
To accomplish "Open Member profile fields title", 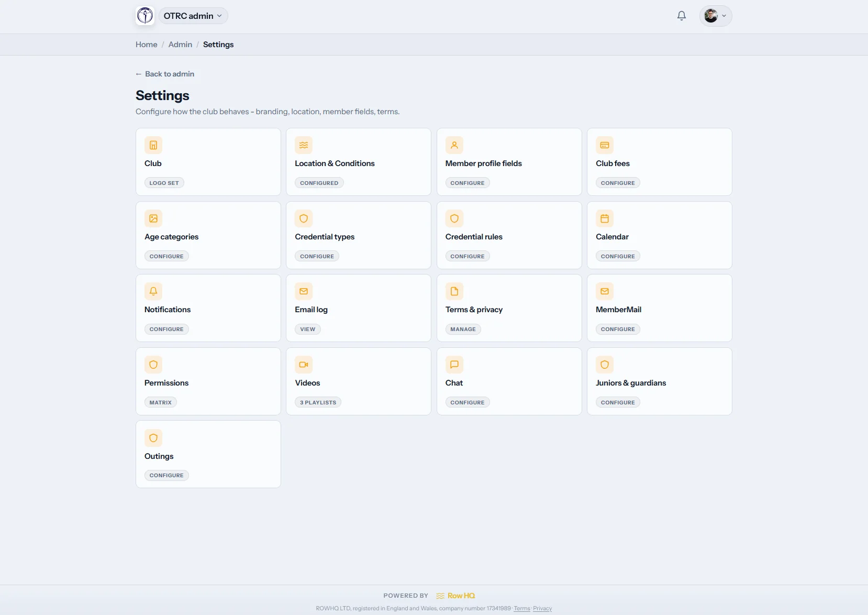I will [484, 163].
